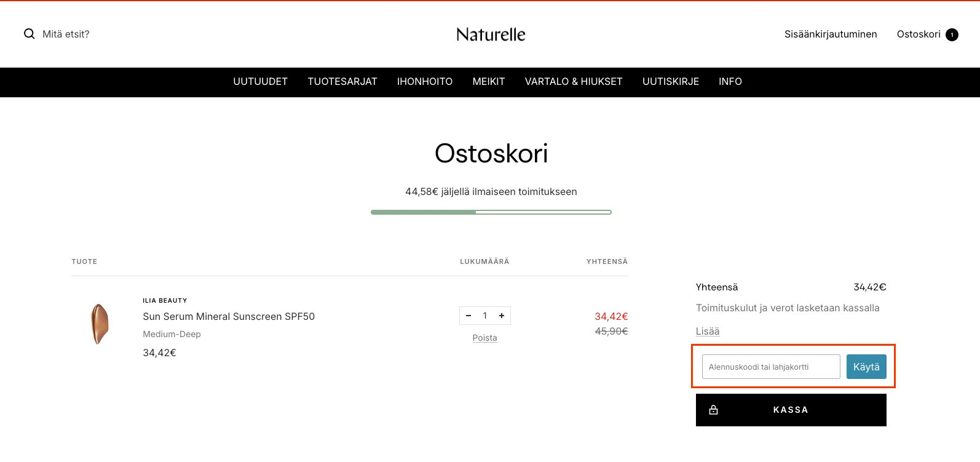The image size is (980, 462).
Task: Open the Info menu
Action: pyautogui.click(x=730, y=82)
